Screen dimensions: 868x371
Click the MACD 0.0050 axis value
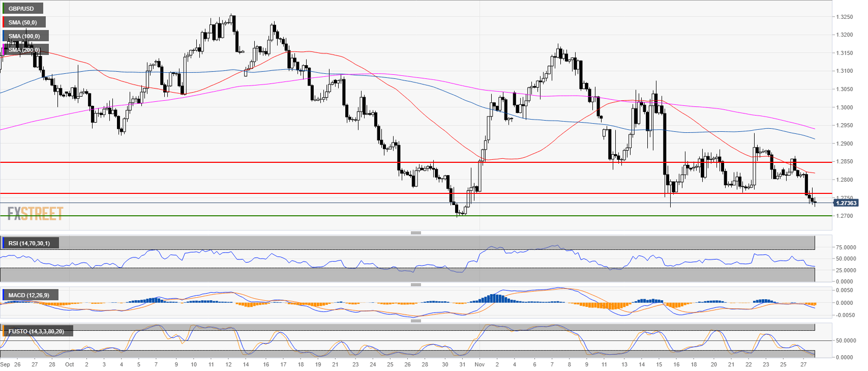(846, 290)
